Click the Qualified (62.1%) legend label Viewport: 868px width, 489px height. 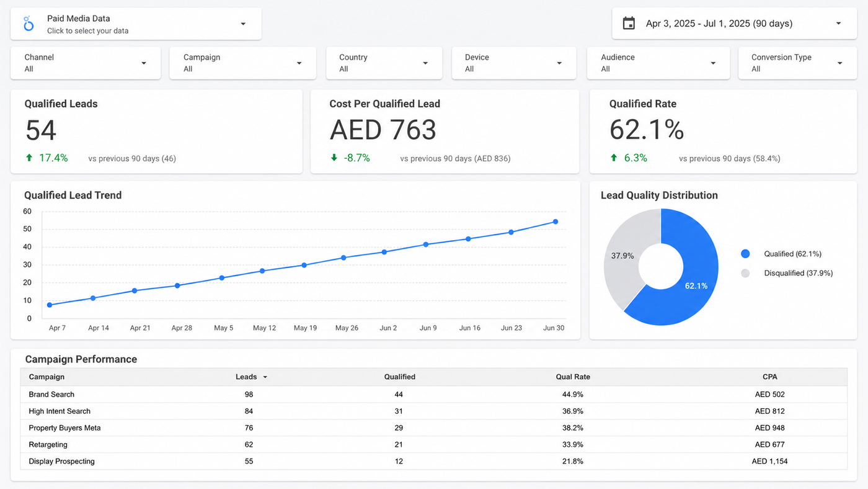click(x=793, y=254)
